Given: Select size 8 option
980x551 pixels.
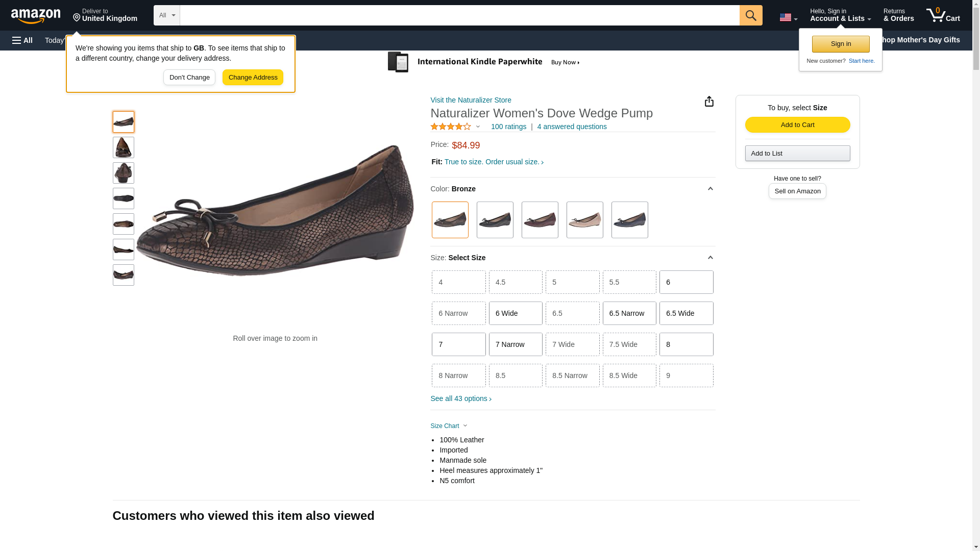Looking at the screenshot, I should (x=686, y=344).
